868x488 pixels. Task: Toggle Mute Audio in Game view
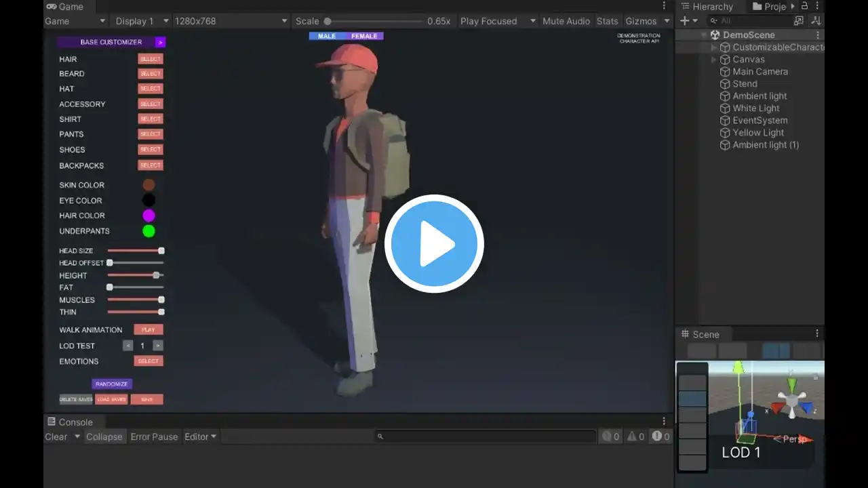click(566, 21)
